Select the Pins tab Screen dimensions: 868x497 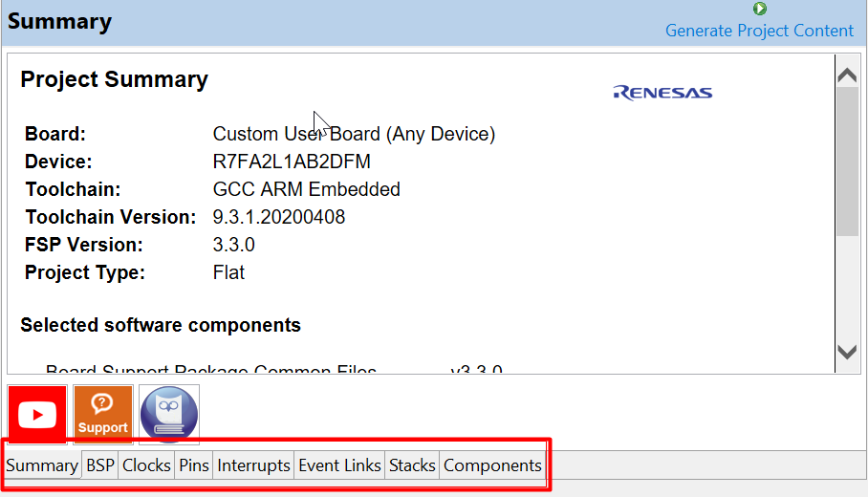[x=194, y=465]
